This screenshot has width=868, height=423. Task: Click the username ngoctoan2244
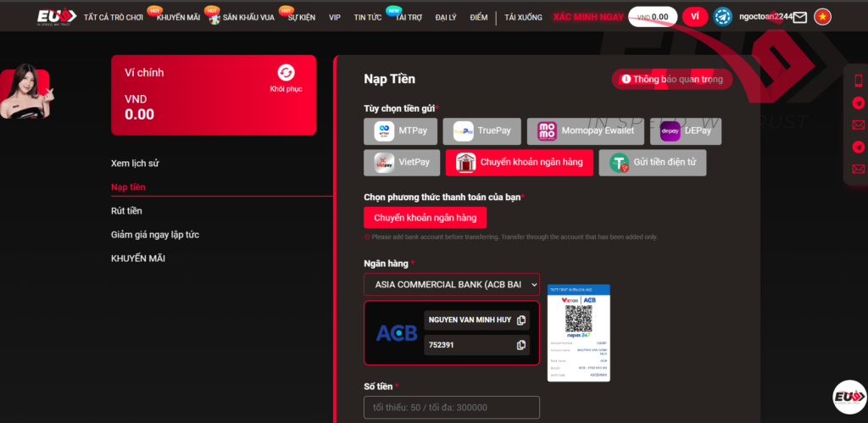tap(765, 17)
